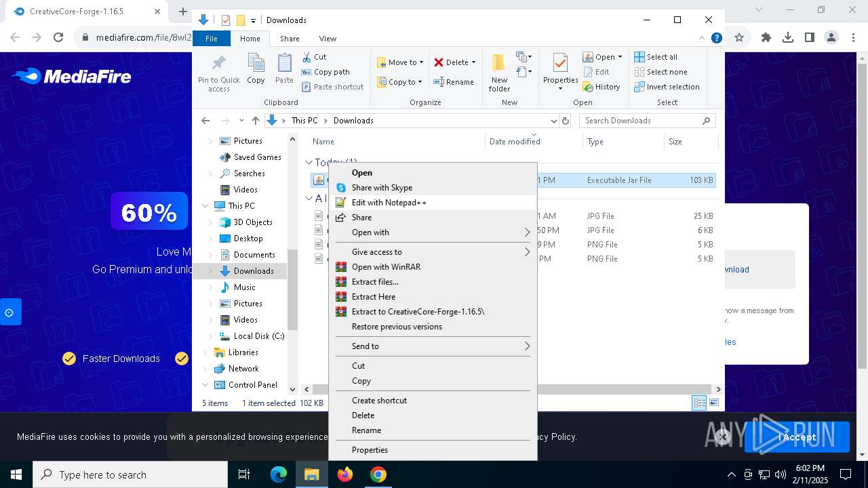Choose Extract Here in context menu
The image size is (868, 488).
[433, 297]
